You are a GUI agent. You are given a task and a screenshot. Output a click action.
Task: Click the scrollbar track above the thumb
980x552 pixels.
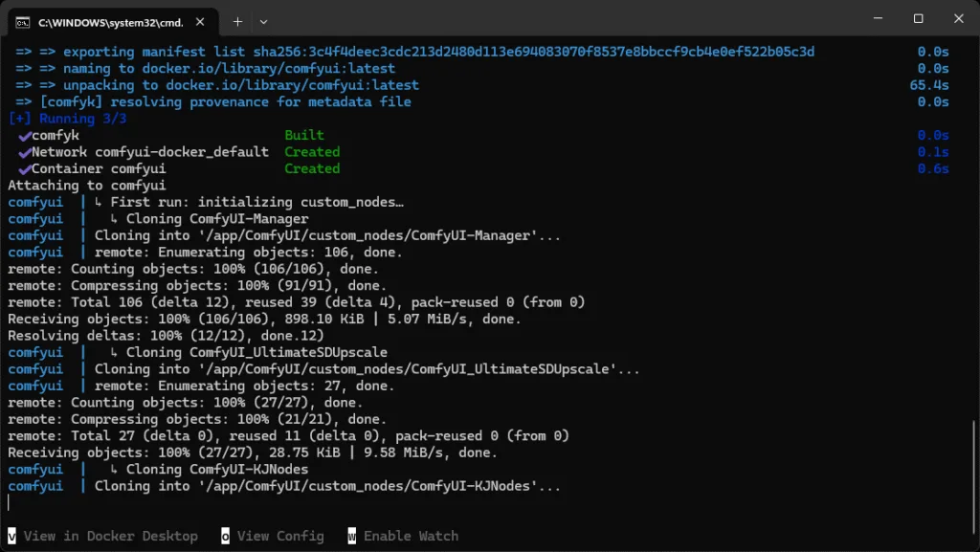point(973,239)
